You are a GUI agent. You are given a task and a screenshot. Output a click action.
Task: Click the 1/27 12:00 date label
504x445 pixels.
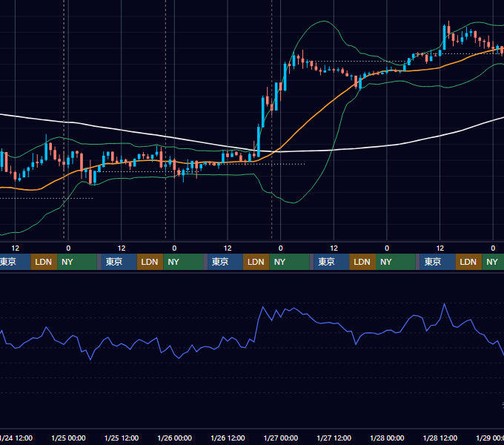tap(334, 438)
